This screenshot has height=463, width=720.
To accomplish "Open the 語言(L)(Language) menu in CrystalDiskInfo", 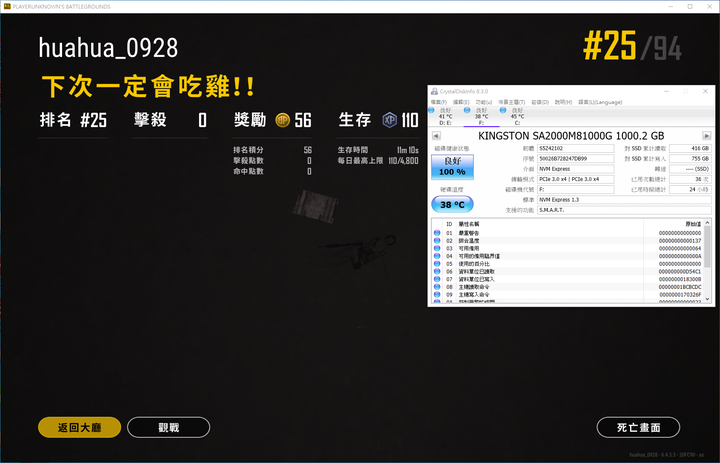I will (x=600, y=102).
